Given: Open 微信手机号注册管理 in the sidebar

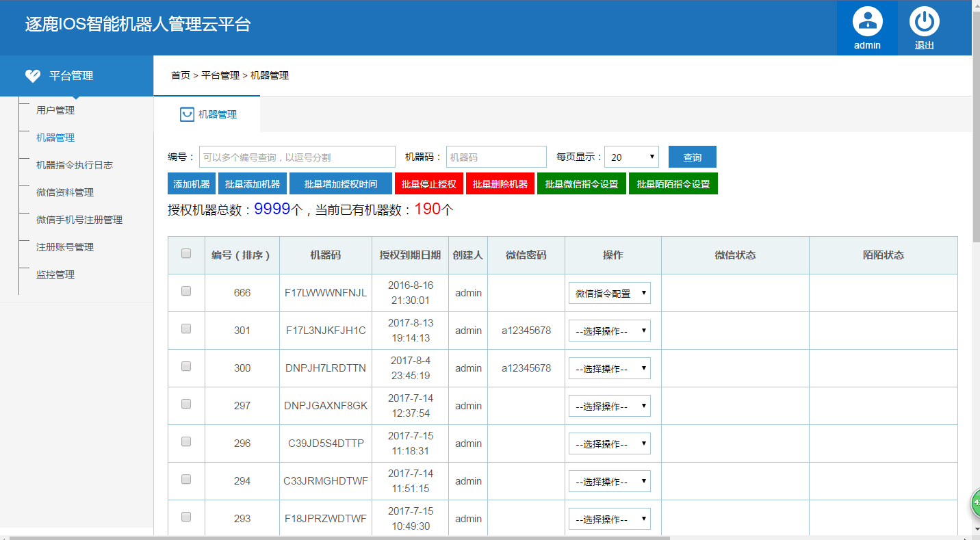Looking at the screenshot, I should tap(79, 220).
